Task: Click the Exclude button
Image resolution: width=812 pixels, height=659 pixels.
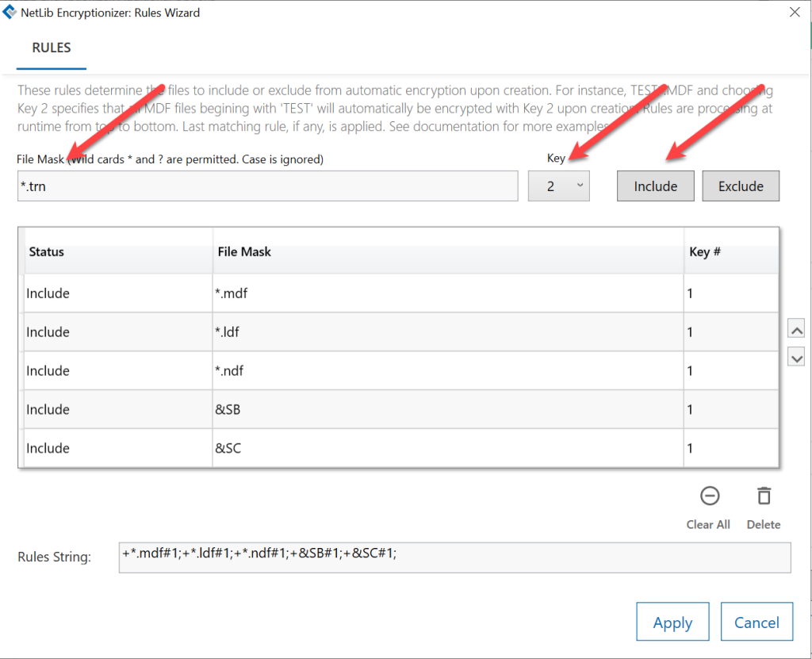Action: click(741, 186)
